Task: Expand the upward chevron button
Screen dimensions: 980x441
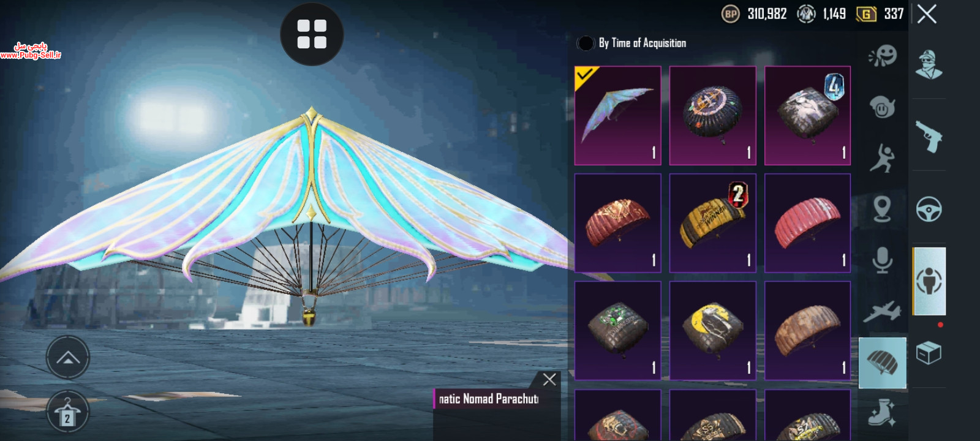Action: pos(68,358)
